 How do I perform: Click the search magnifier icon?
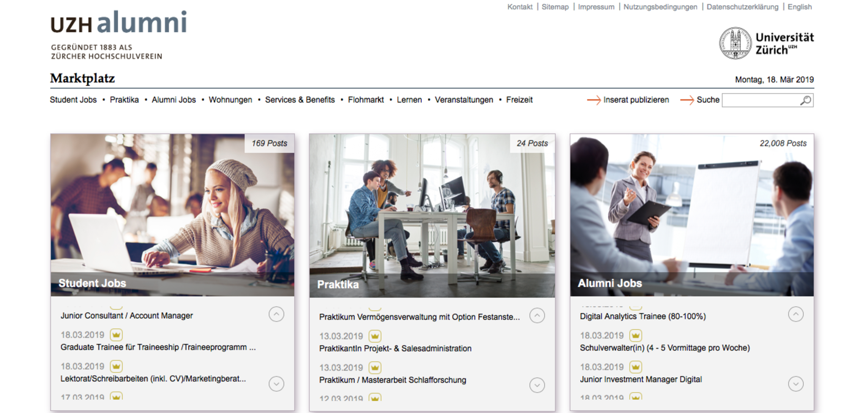pyautogui.click(x=805, y=100)
